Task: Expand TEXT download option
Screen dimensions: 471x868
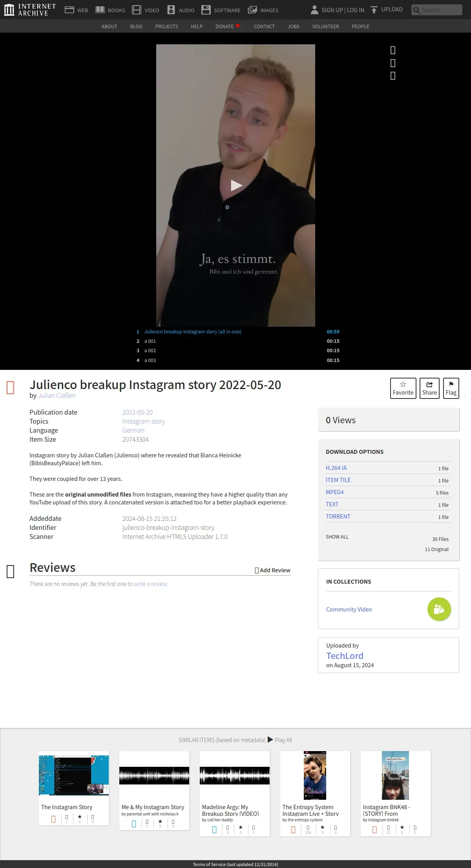Action: coord(332,504)
